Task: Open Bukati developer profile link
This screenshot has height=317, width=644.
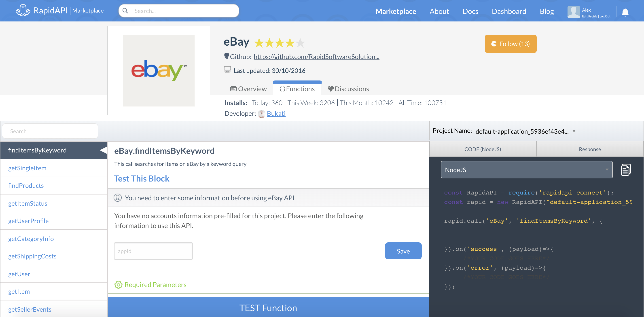Action: pos(276,114)
